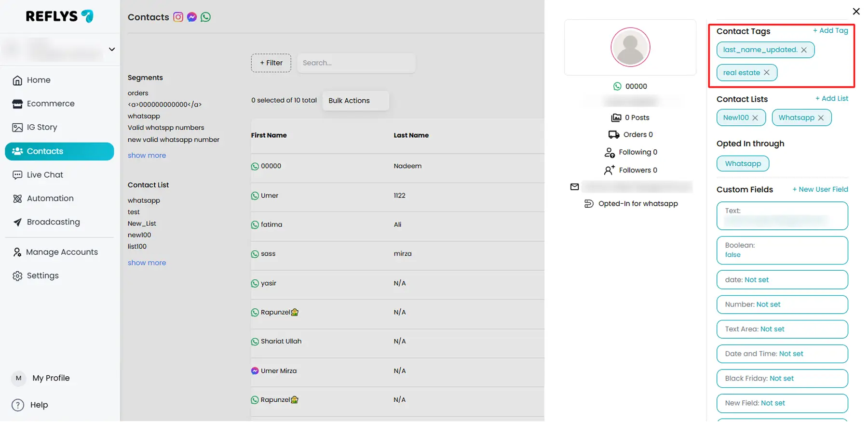Expand the account switcher dropdown
This screenshot has height=422, width=868.
(112, 49)
